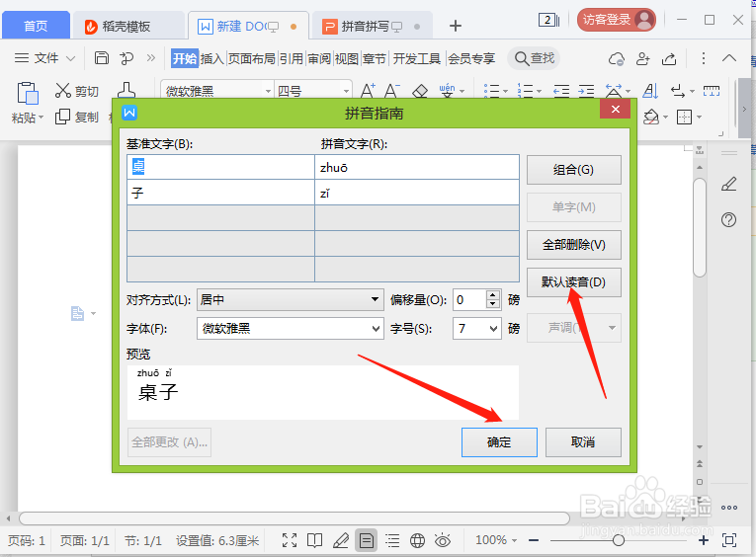Viewport: 756px width, 557px height.
Task: Close the 拼音指南 dialog
Action: pyautogui.click(x=616, y=109)
